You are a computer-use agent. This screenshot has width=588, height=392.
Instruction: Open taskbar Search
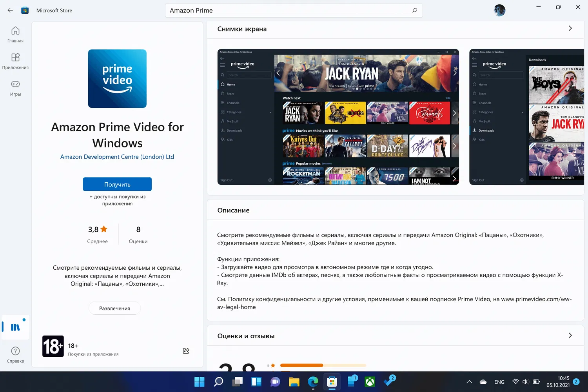tap(218, 381)
